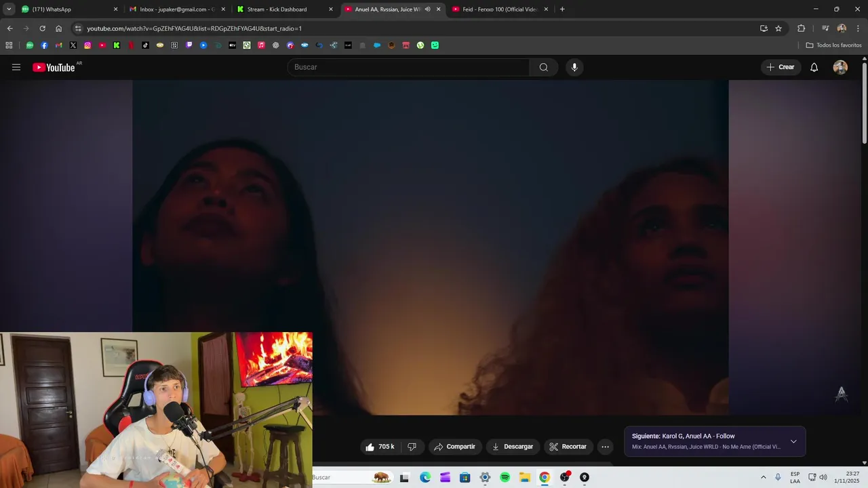
Task: Open Microsoft Edge from taskbar
Action: click(x=425, y=477)
